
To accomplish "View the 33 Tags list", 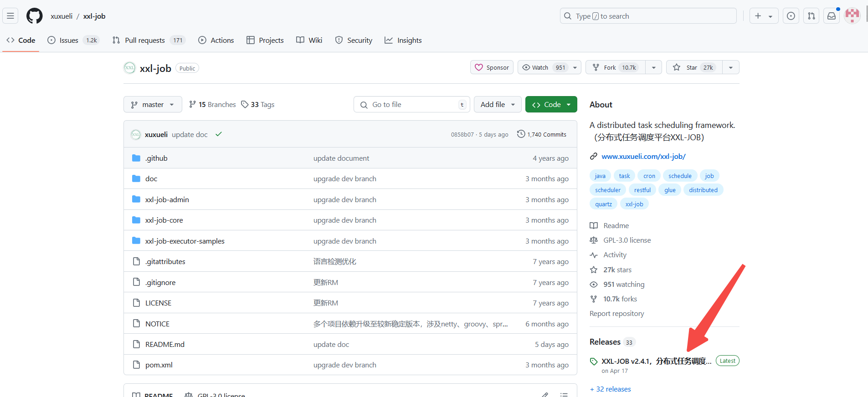I will 258,104.
